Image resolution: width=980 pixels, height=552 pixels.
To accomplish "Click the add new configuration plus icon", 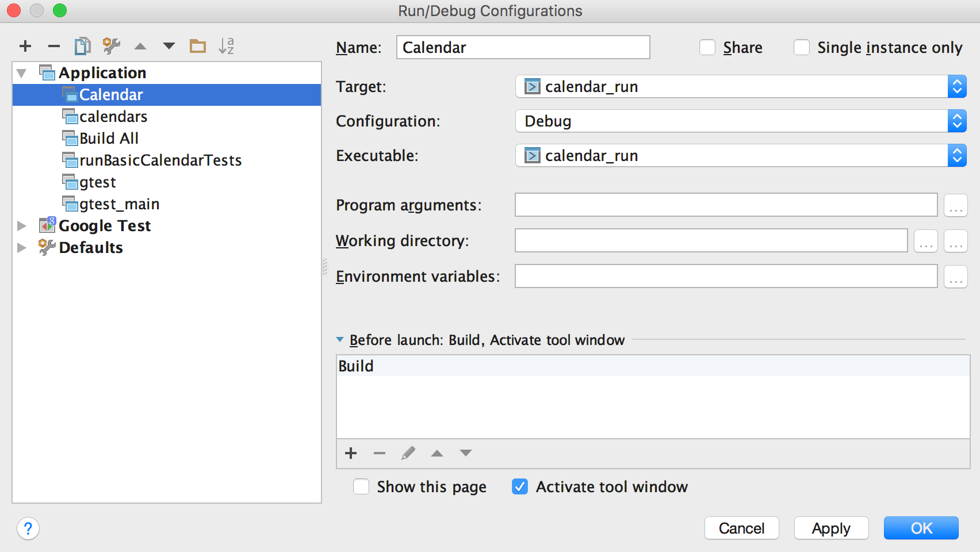I will [x=25, y=46].
